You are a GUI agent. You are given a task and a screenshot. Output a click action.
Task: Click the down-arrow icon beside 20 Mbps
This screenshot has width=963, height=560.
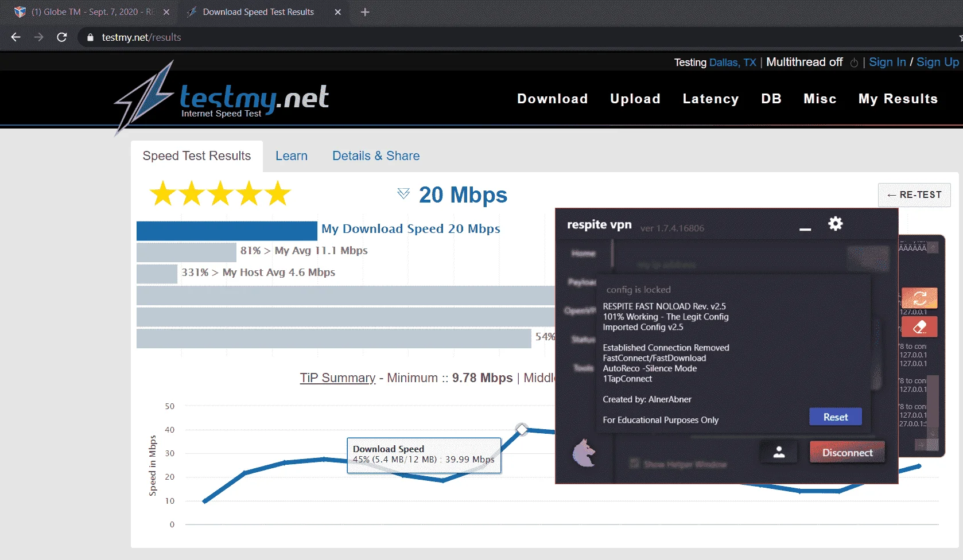[x=403, y=194]
